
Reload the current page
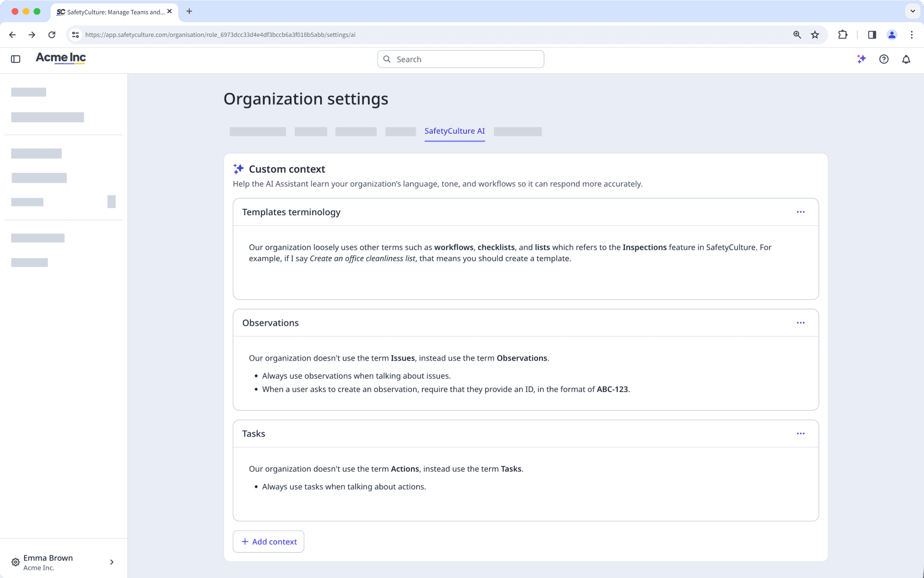pos(52,35)
